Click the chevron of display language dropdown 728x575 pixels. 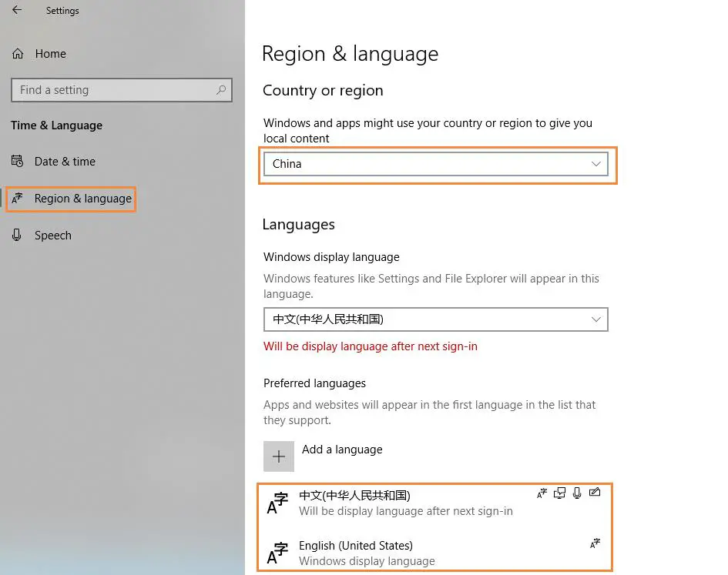click(596, 319)
